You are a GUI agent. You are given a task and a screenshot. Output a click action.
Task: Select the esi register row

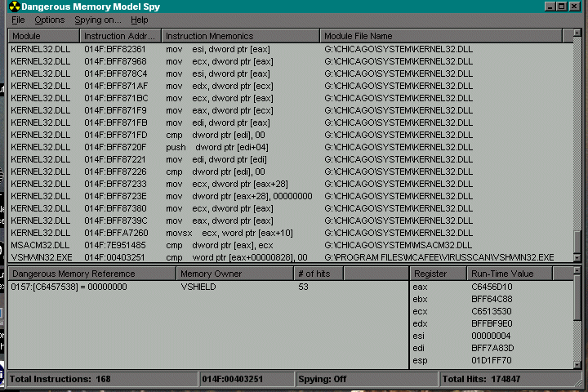[x=492, y=336]
